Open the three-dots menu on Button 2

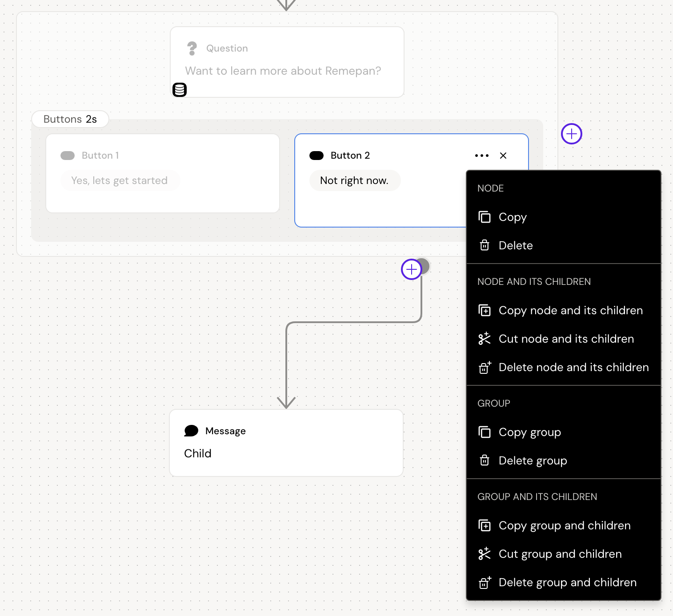coord(482,156)
